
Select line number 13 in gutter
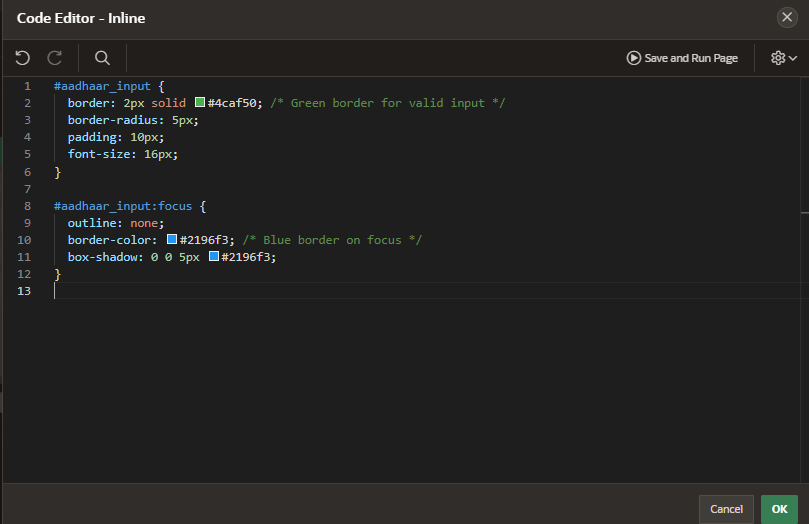[x=24, y=291]
